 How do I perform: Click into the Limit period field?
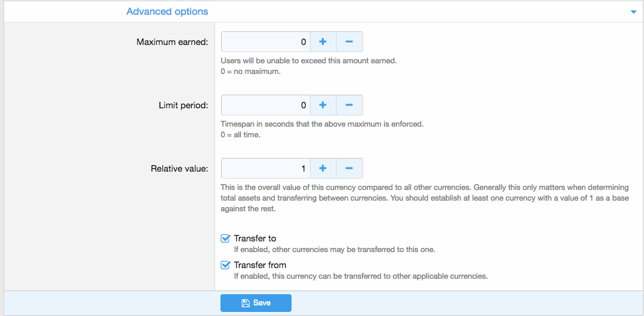(x=265, y=105)
